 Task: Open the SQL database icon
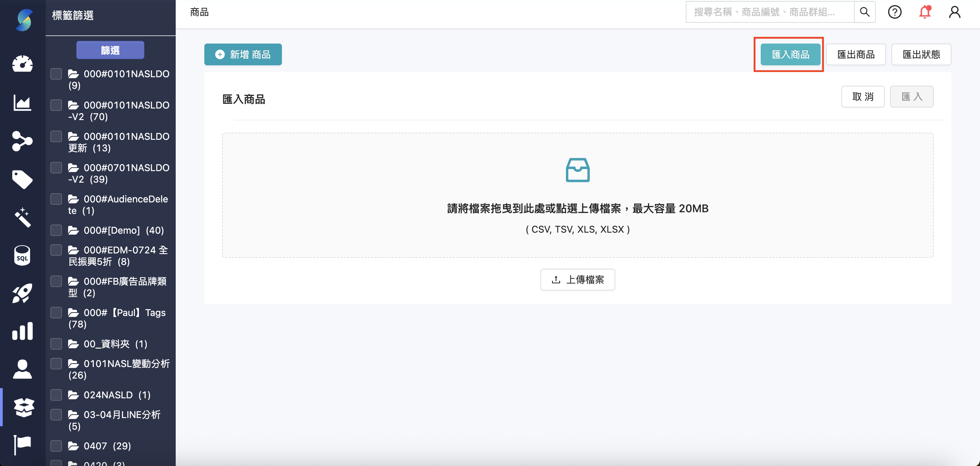click(22, 255)
